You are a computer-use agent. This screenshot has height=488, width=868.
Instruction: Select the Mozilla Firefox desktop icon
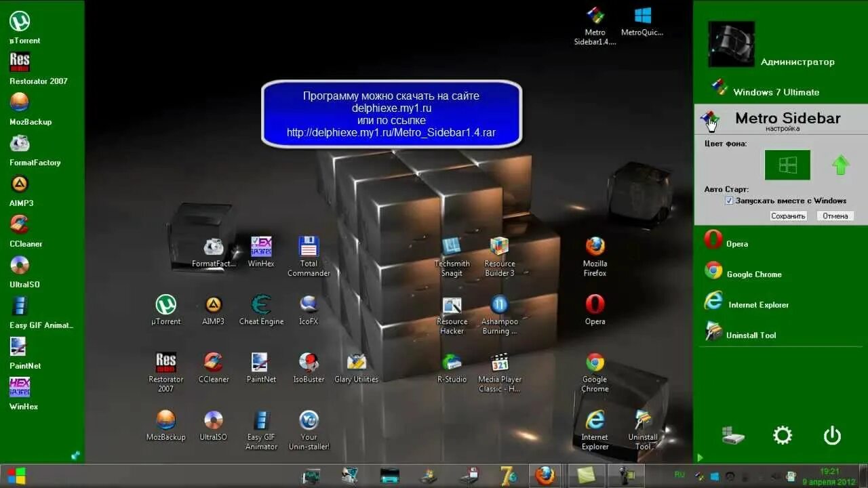(595, 256)
